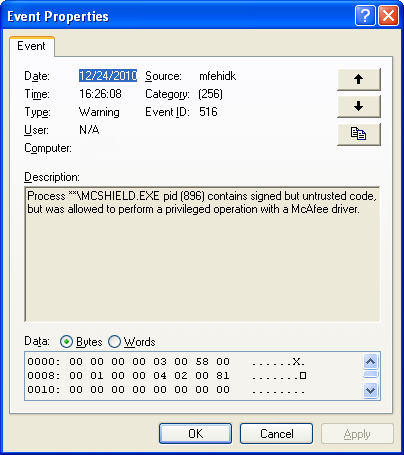Click the grayed-out Apply button

pyautogui.click(x=357, y=434)
